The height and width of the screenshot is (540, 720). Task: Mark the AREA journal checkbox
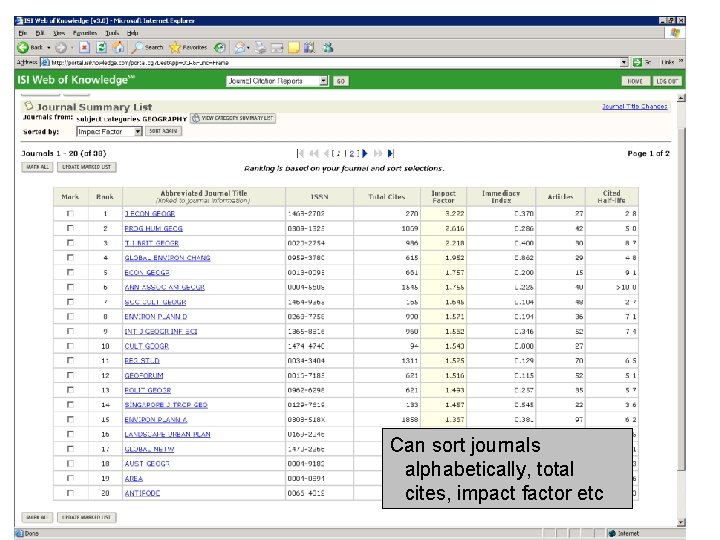[x=70, y=478]
